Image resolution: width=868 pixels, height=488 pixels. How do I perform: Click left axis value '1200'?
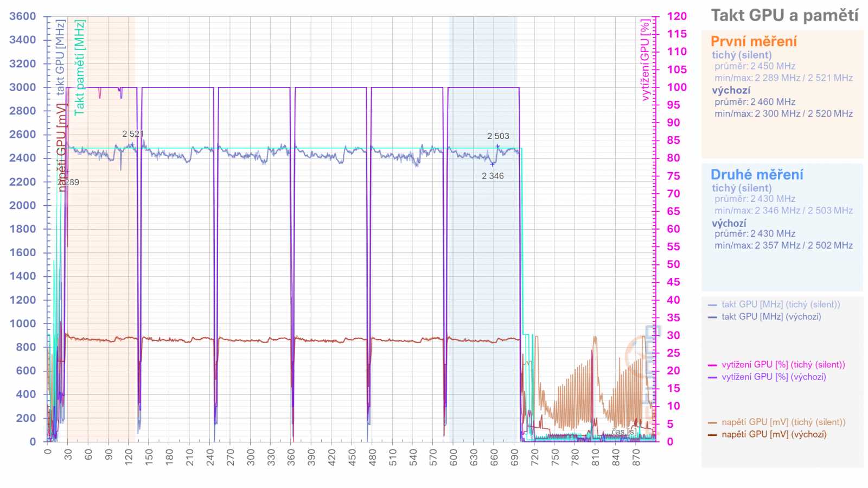[x=23, y=300]
